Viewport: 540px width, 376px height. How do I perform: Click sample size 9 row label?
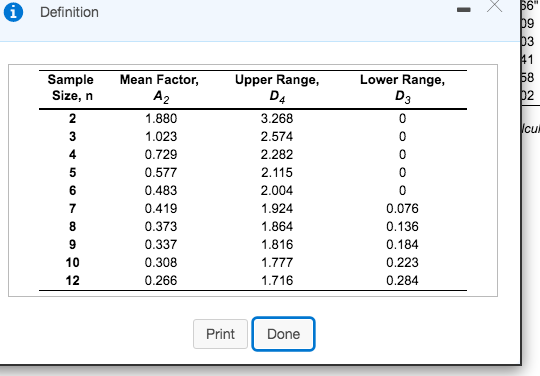(72, 244)
